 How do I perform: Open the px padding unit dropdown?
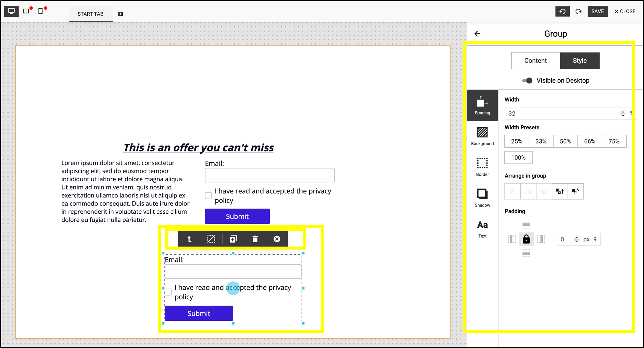pos(590,239)
